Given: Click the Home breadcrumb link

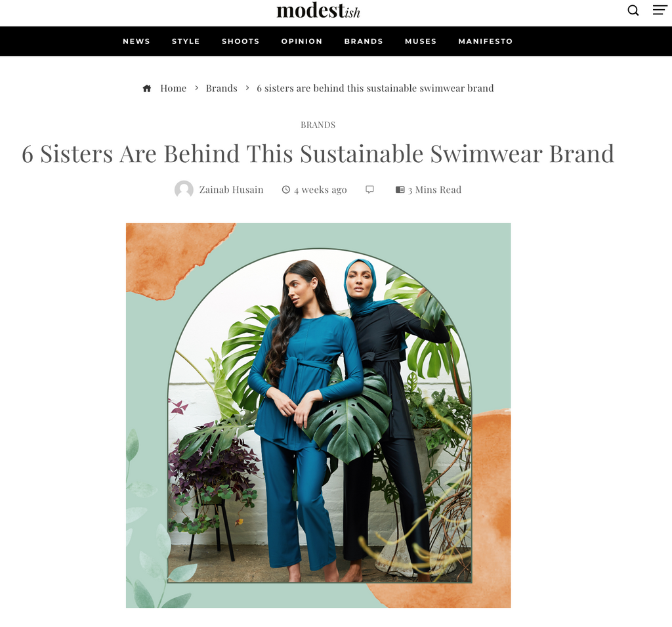Looking at the screenshot, I should click(x=173, y=88).
